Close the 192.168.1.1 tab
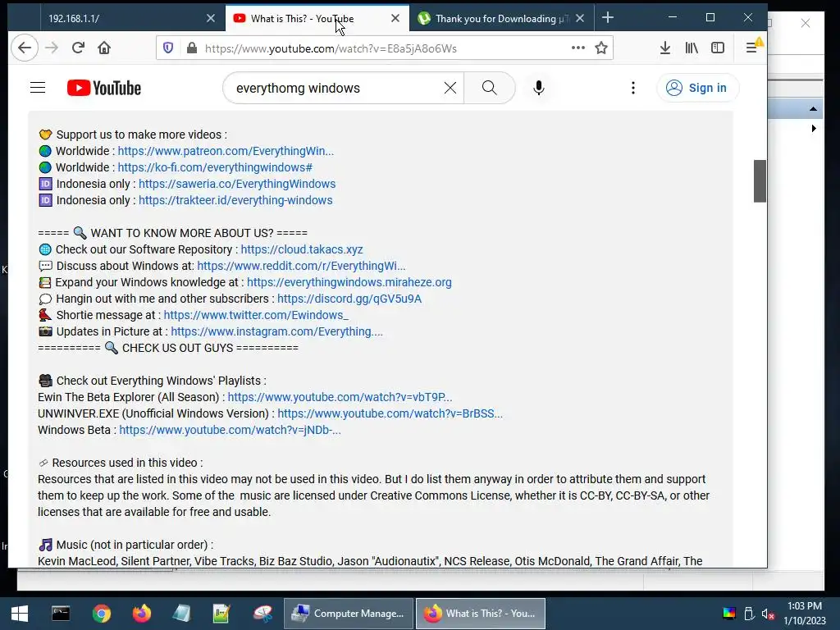This screenshot has height=630, width=840. [x=211, y=18]
